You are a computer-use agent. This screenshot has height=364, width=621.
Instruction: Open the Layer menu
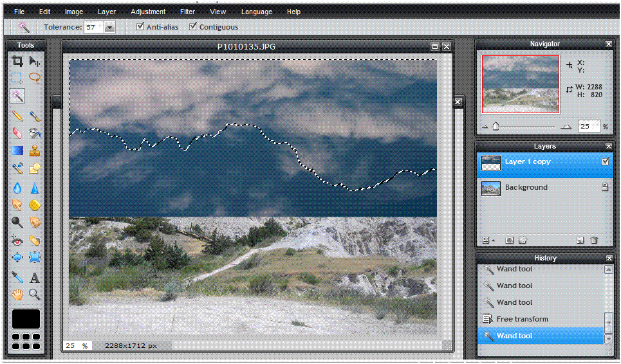click(107, 12)
